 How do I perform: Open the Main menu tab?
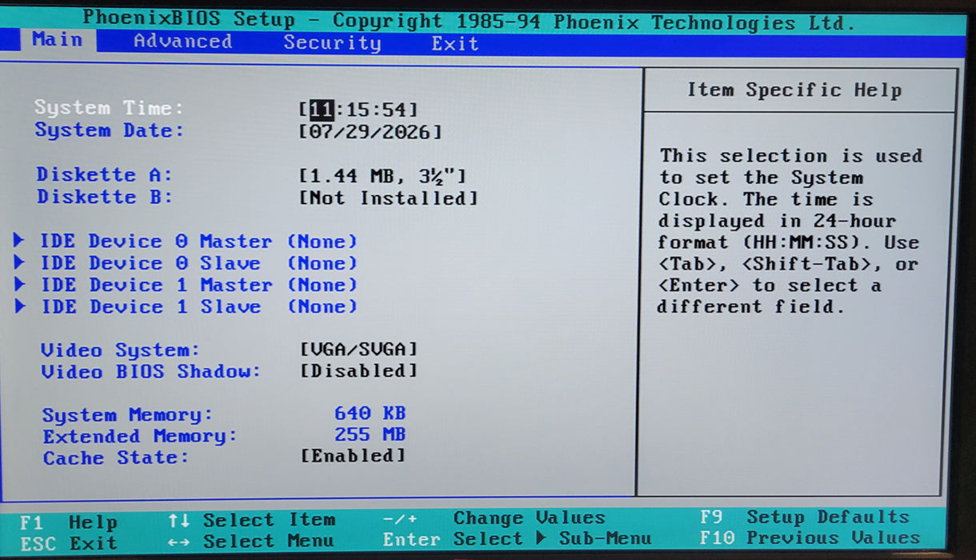click(57, 39)
